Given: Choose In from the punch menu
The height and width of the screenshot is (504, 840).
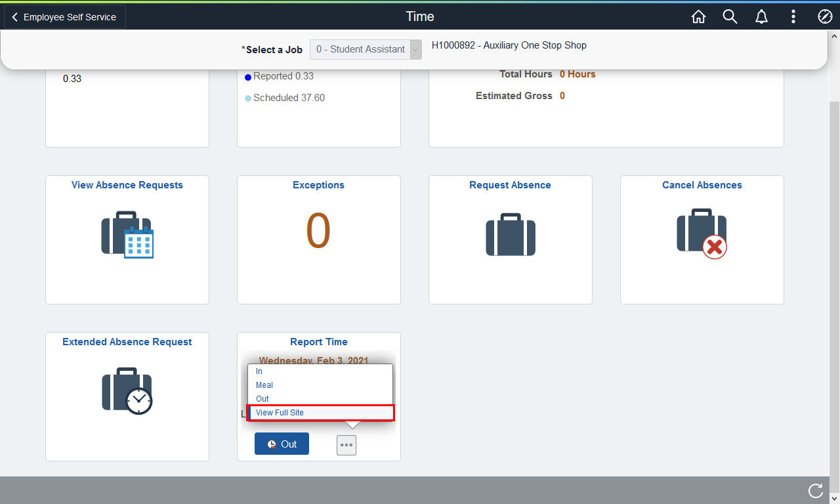Looking at the screenshot, I should pos(320,371).
